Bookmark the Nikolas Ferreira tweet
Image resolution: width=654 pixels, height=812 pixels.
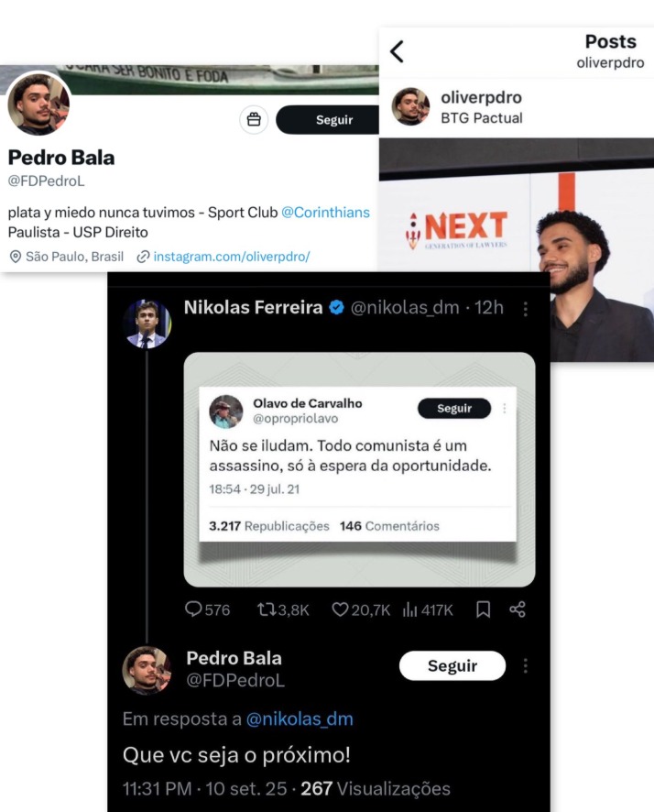coord(483,609)
